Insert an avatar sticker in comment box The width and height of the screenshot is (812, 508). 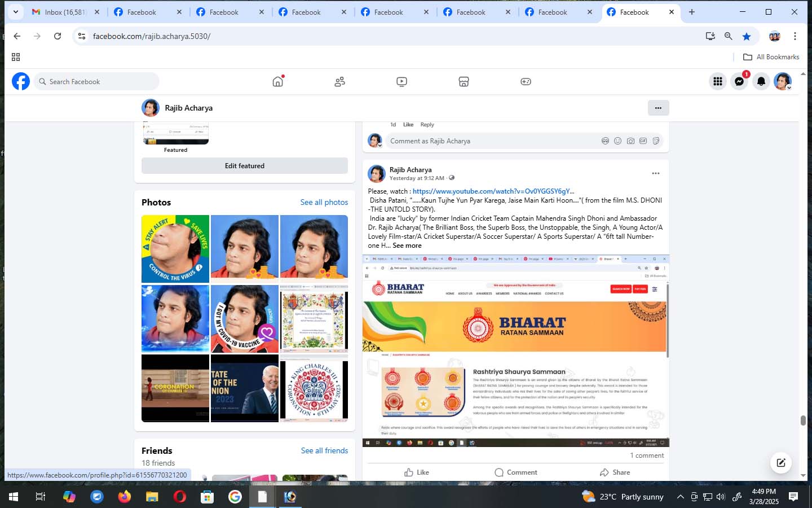[605, 141]
